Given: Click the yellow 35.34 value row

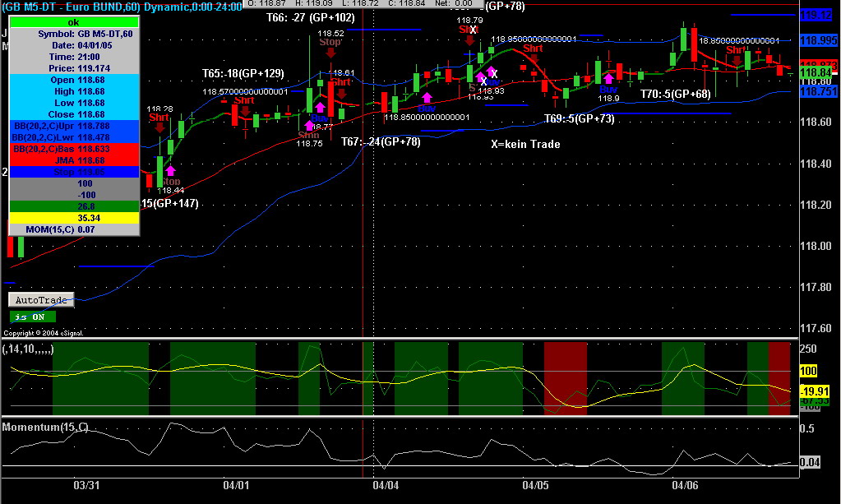Looking at the screenshot, I should (74, 218).
